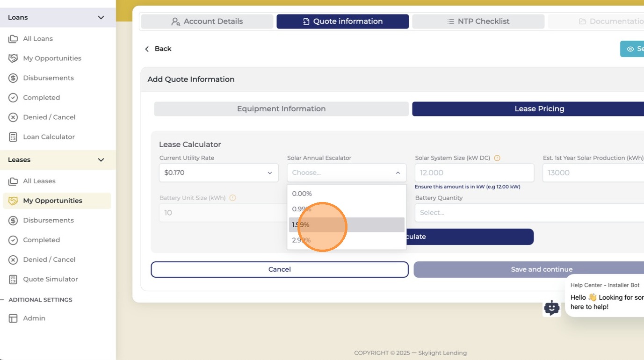The height and width of the screenshot is (360, 644).
Task: Open the NTP Checklist tab
Action: click(x=478, y=22)
